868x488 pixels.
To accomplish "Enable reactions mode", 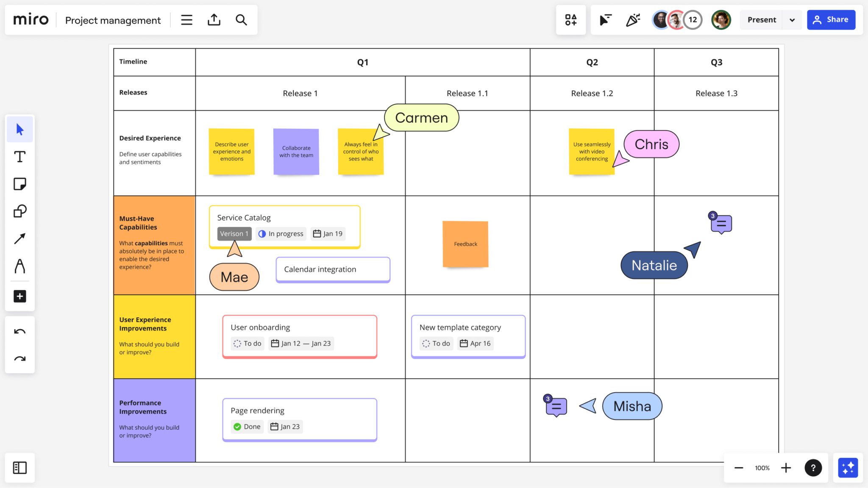I will pos(633,19).
